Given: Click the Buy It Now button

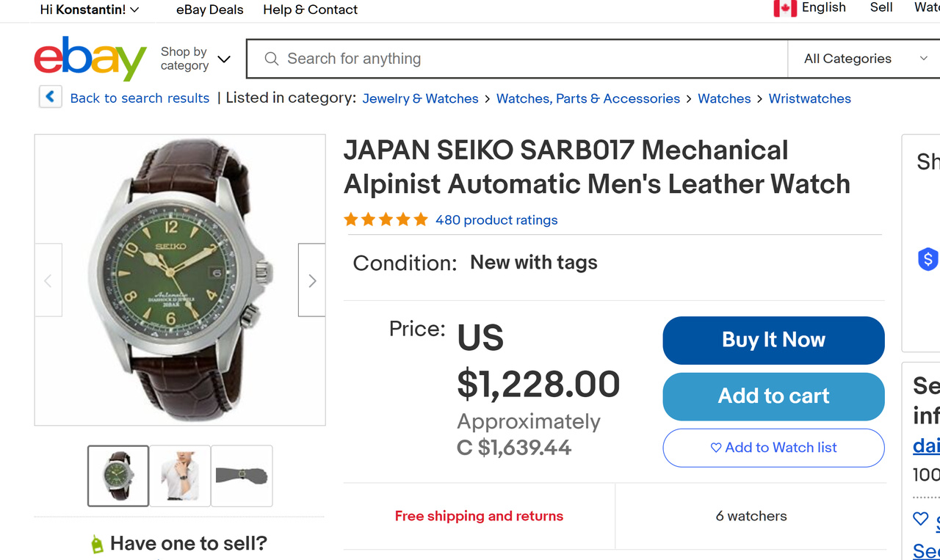Looking at the screenshot, I should [x=773, y=340].
